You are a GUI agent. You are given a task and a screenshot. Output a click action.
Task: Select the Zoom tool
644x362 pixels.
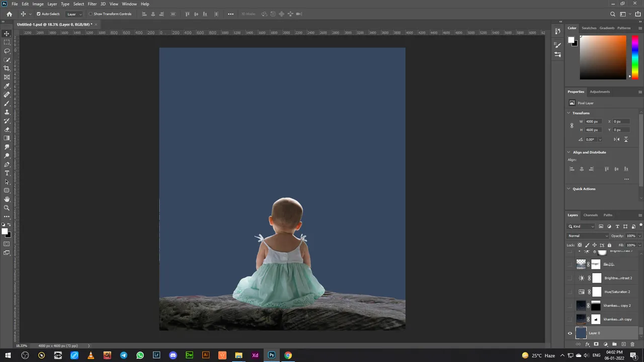point(7,208)
